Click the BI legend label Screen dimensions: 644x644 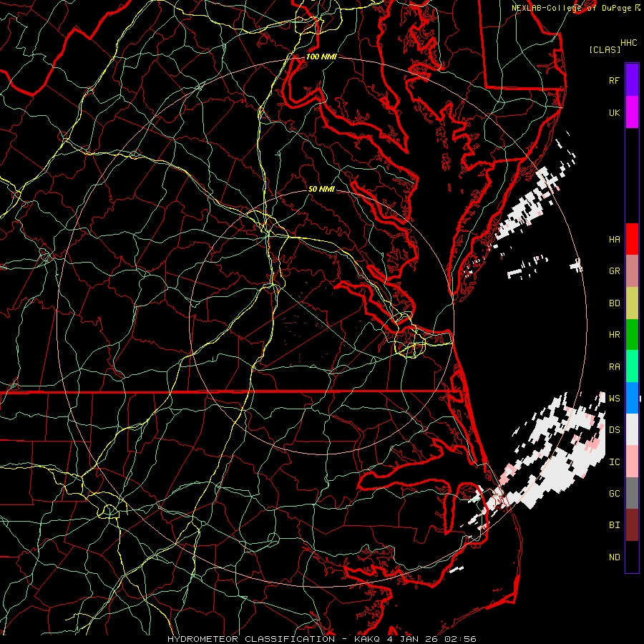coord(614,525)
